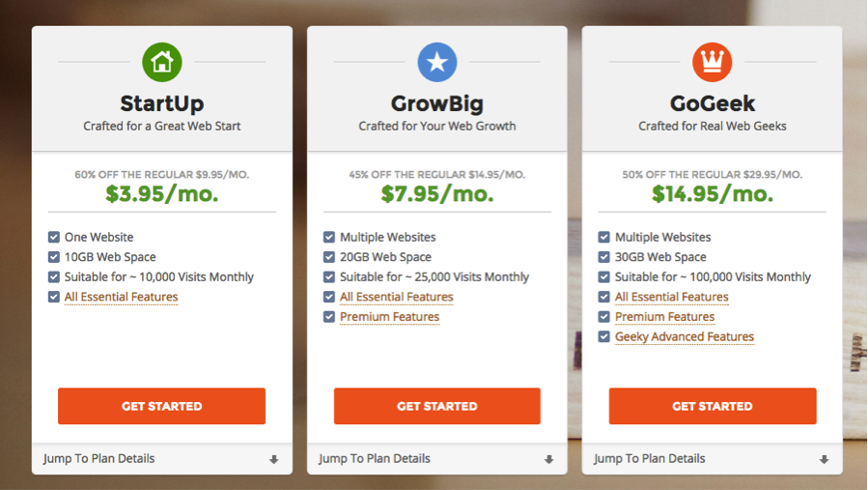
Task: Open Geeky Advanced Features link in GoGeek
Action: 685,337
